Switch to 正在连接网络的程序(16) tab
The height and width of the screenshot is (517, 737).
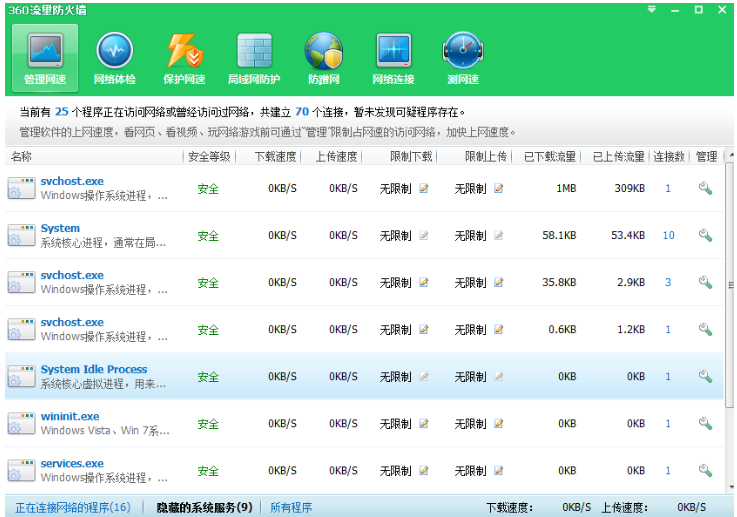point(72,507)
